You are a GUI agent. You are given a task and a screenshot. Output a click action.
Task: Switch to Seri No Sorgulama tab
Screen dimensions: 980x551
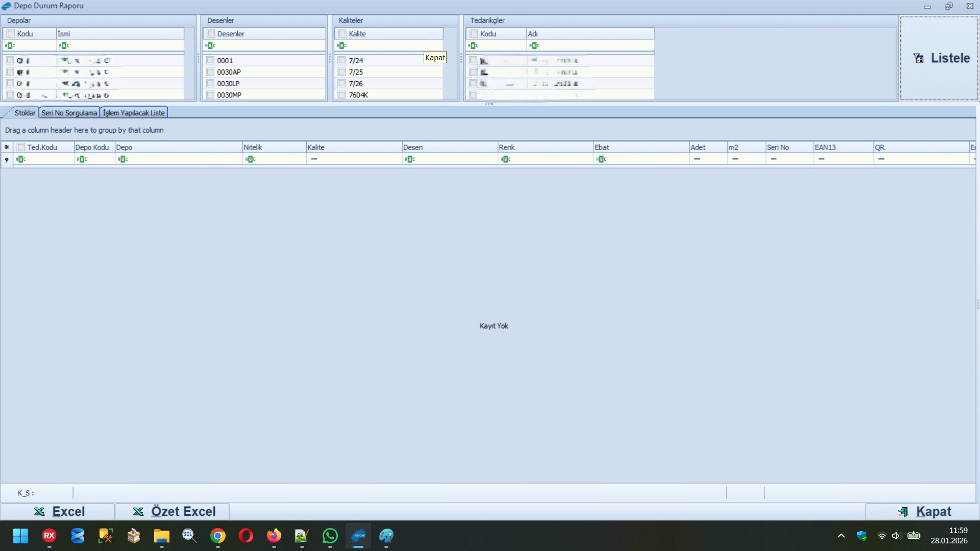69,113
